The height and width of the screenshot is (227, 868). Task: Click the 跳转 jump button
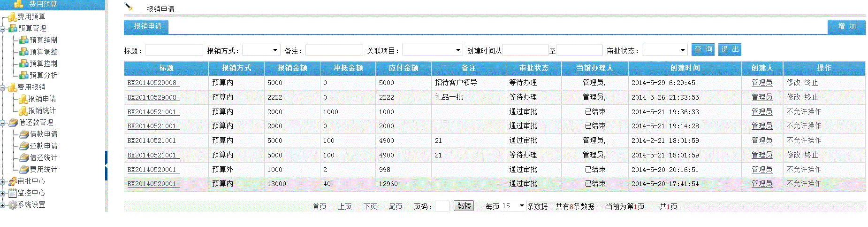tap(464, 206)
